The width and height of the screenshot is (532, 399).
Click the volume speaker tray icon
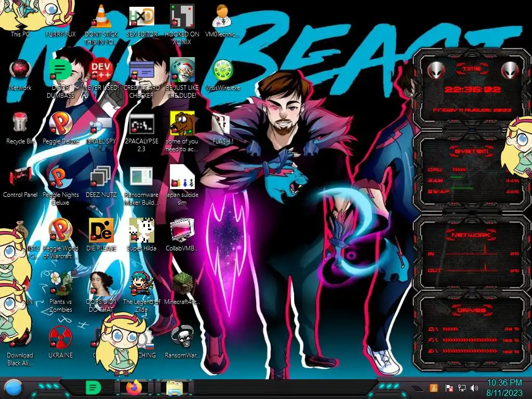474,388
